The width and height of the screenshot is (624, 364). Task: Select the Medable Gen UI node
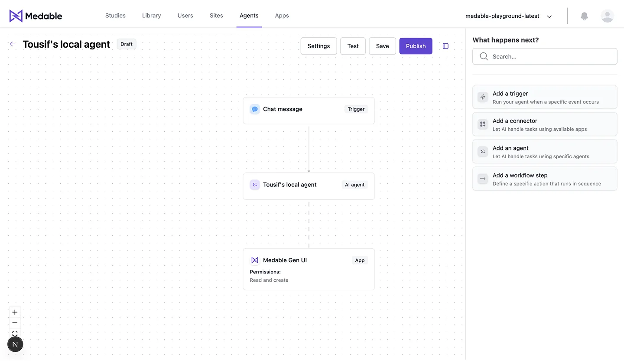click(x=309, y=270)
